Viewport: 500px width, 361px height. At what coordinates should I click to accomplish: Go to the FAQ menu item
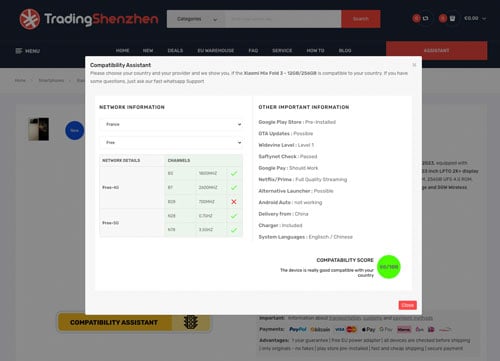[253, 51]
